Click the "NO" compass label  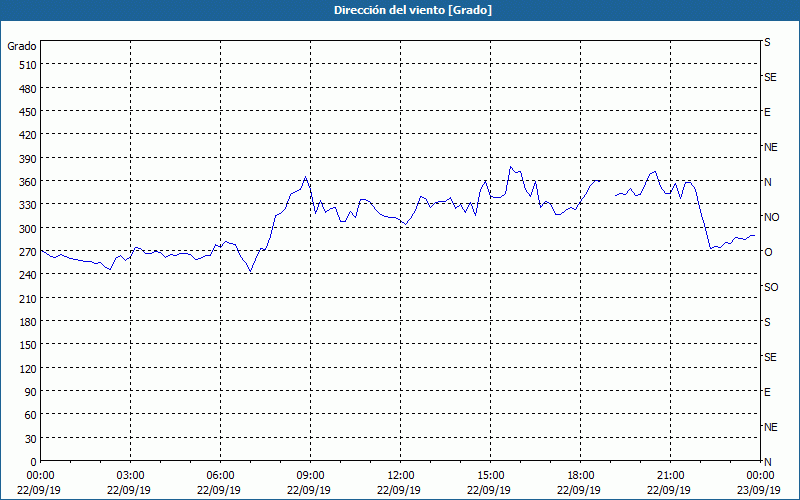[x=771, y=217]
